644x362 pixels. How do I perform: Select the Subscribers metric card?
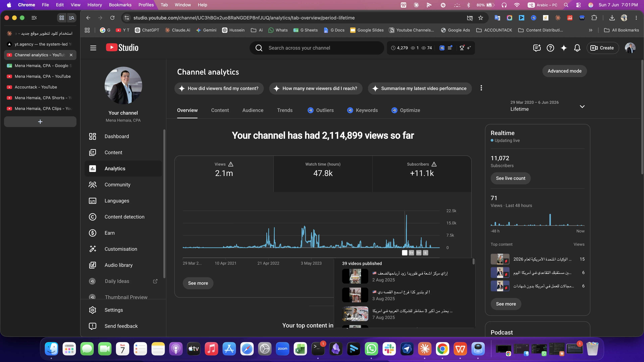point(422,174)
